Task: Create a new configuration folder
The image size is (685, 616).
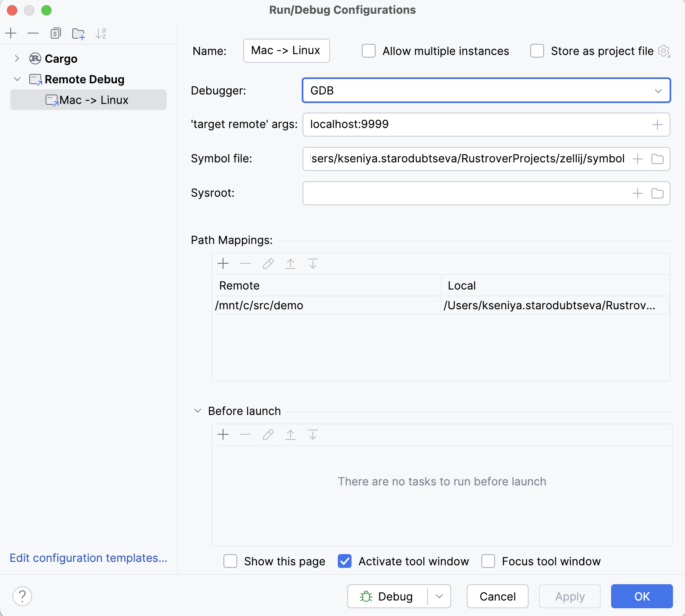Action: tap(78, 33)
